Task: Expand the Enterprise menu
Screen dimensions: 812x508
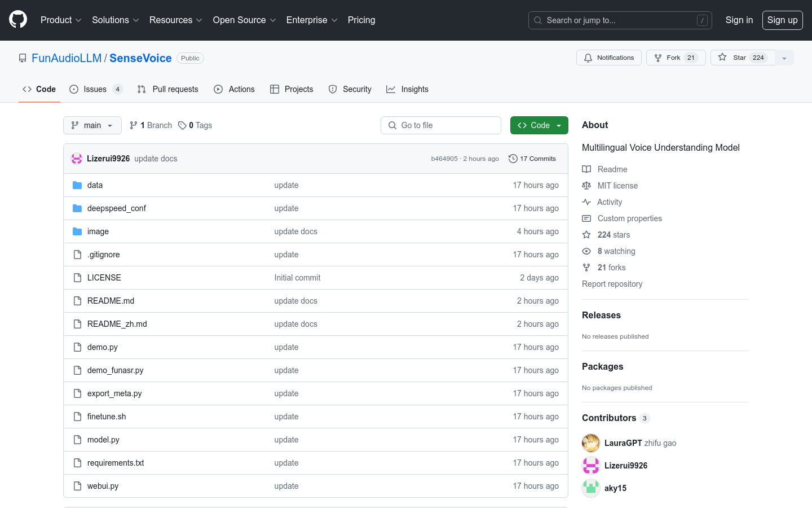Action: pyautogui.click(x=312, y=20)
